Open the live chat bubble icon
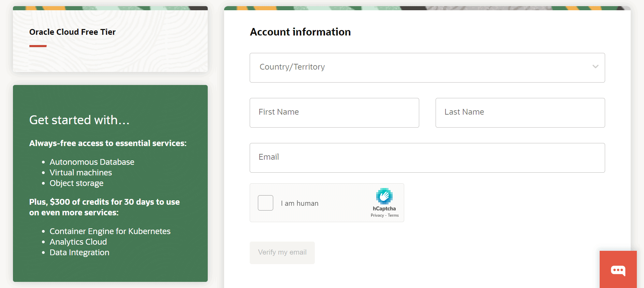Screen dimensions: 644x288 (618, 271)
